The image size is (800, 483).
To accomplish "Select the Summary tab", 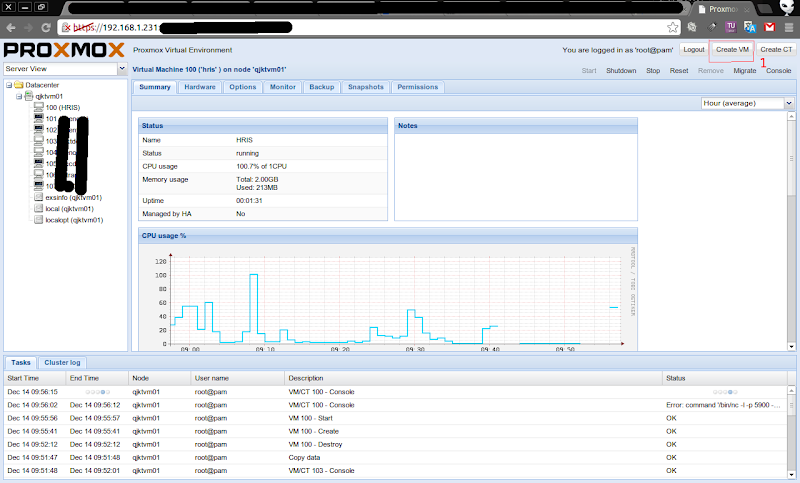I will point(155,87).
